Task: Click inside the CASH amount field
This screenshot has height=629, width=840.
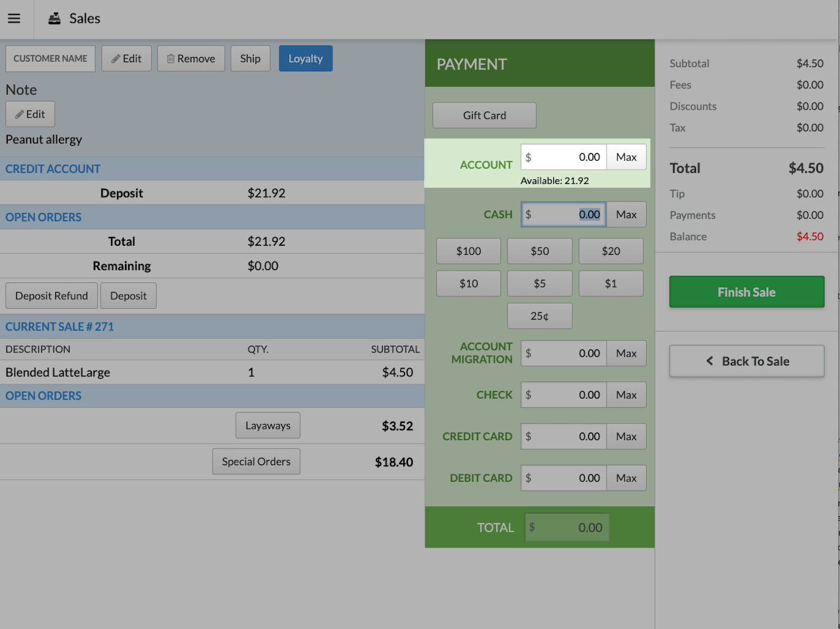Action: click(x=564, y=214)
